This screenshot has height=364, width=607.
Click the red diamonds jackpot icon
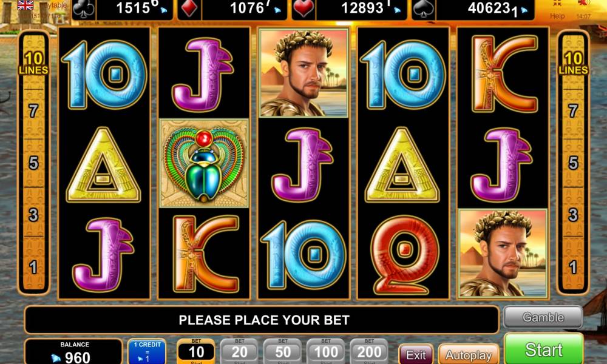pos(189,9)
